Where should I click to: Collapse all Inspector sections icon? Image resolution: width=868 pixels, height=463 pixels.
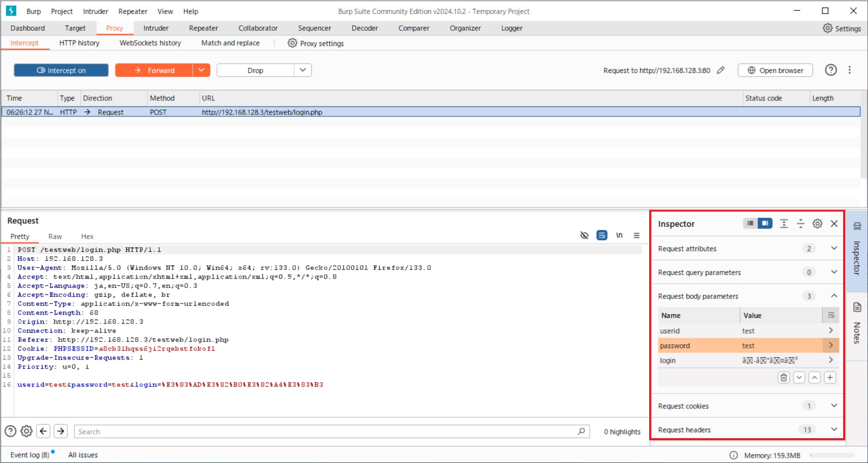[x=800, y=224]
